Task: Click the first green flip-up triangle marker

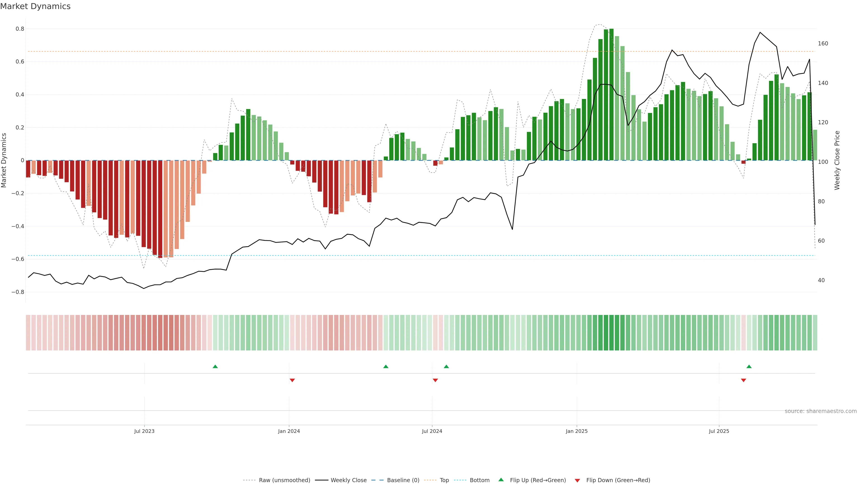Action: [x=215, y=366]
